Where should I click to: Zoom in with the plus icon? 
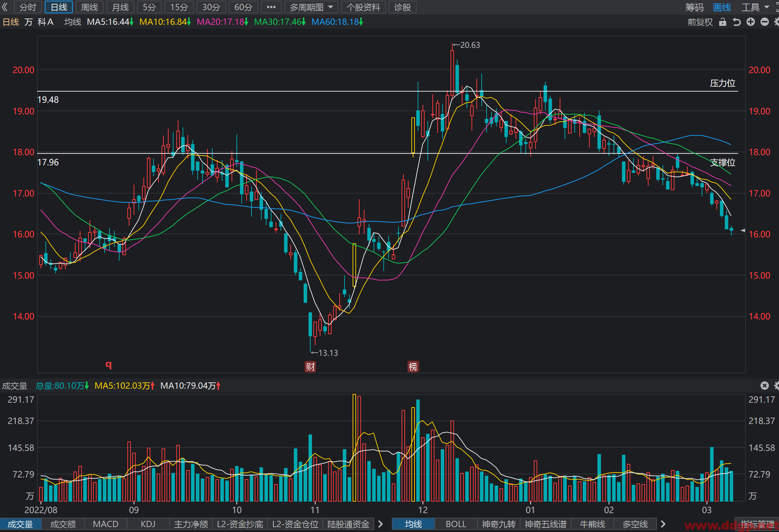(751, 22)
